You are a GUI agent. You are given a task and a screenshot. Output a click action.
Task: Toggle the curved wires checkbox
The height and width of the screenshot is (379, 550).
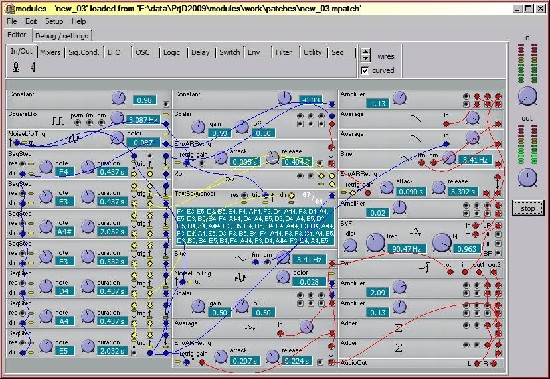click(365, 71)
